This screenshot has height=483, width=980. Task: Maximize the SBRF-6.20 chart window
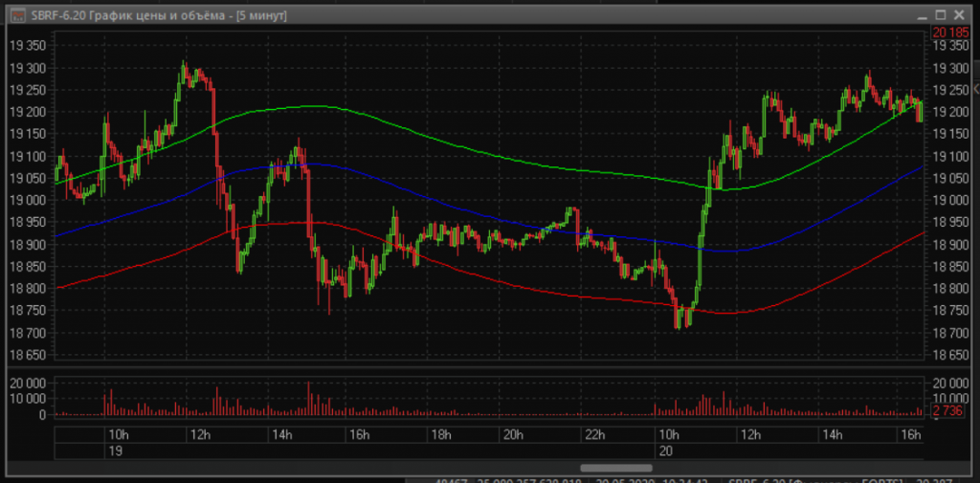[941, 16]
